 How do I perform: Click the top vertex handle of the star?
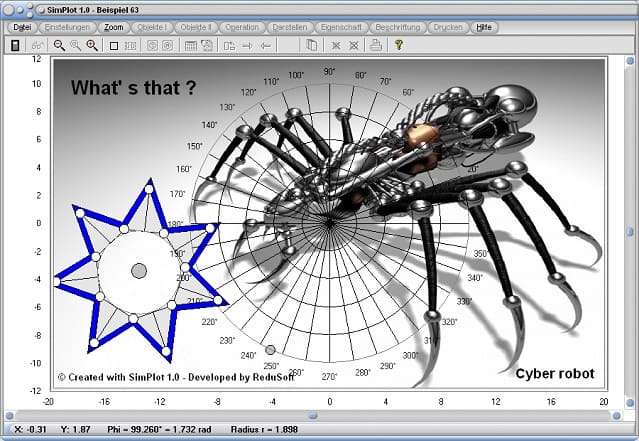click(149, 189)
